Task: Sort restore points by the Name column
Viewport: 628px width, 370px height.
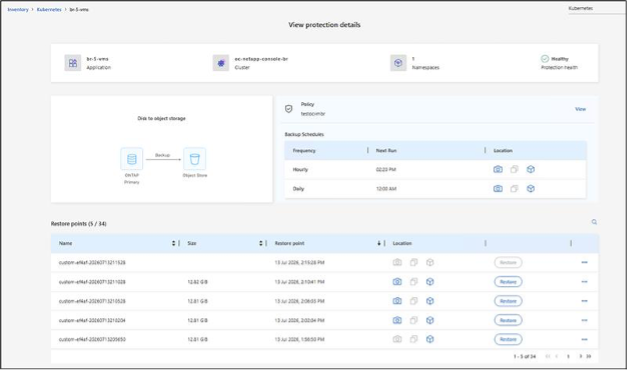Action: coord(173,243)
